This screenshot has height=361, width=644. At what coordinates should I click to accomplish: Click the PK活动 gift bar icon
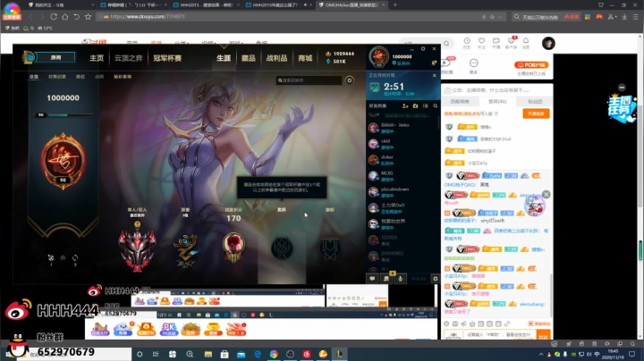point(168,329)
